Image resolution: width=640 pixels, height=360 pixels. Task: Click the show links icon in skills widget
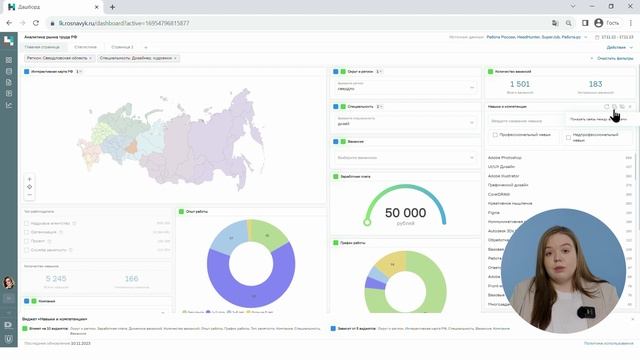pyautogui.click(x=614, y=107)
